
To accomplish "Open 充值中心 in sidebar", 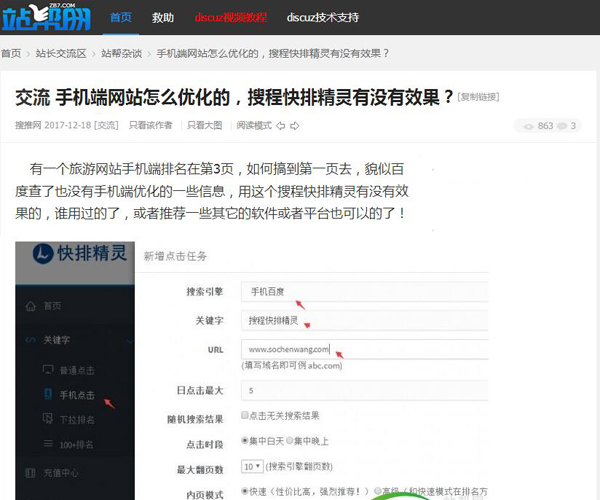I will click(61, 473).
